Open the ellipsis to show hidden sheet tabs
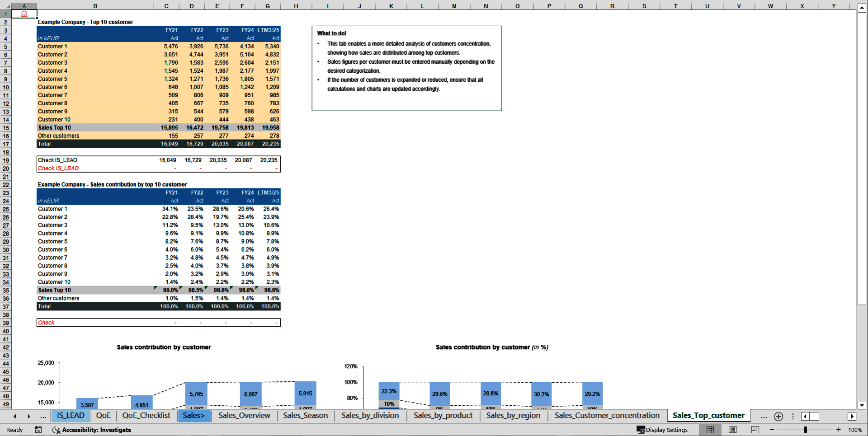 43,416
